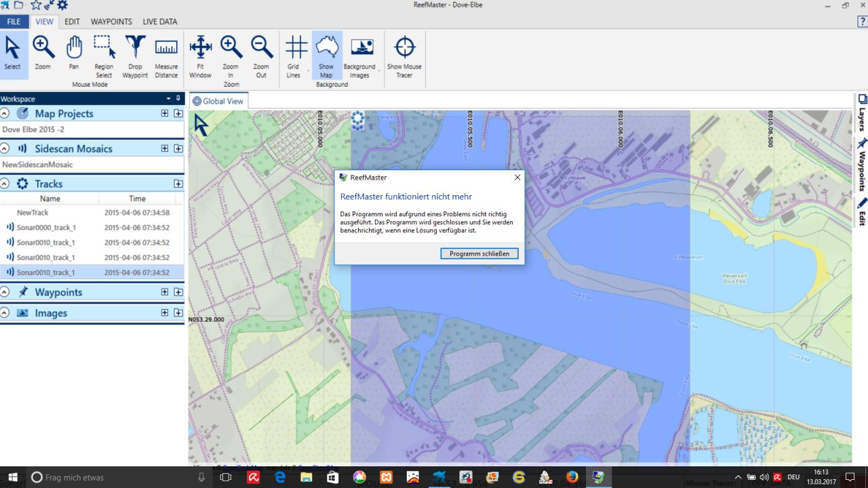Collapse the Tracks section
This screenshot has height=488, width=868.
tap(5, 184)
